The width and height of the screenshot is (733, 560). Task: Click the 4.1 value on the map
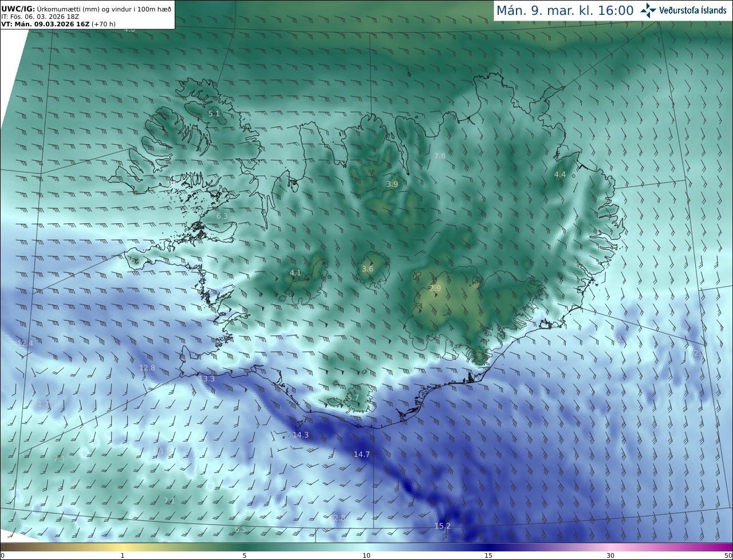295,273
